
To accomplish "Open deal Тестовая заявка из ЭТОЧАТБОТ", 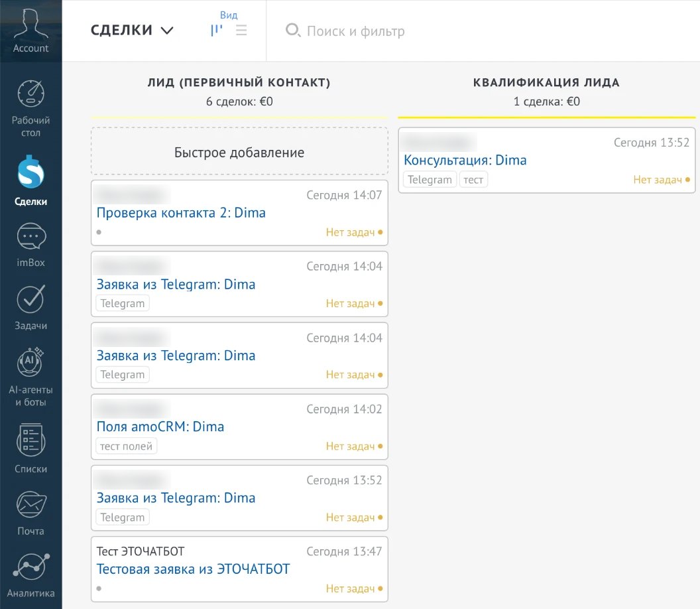I will [x=194, y=569].
